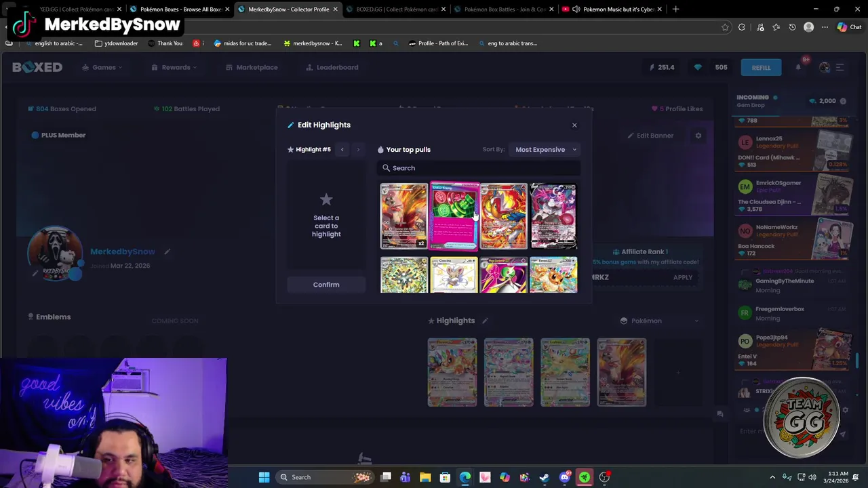Open the media control music icon
Screen dimensions: 868x488
(x=759, y=27)
